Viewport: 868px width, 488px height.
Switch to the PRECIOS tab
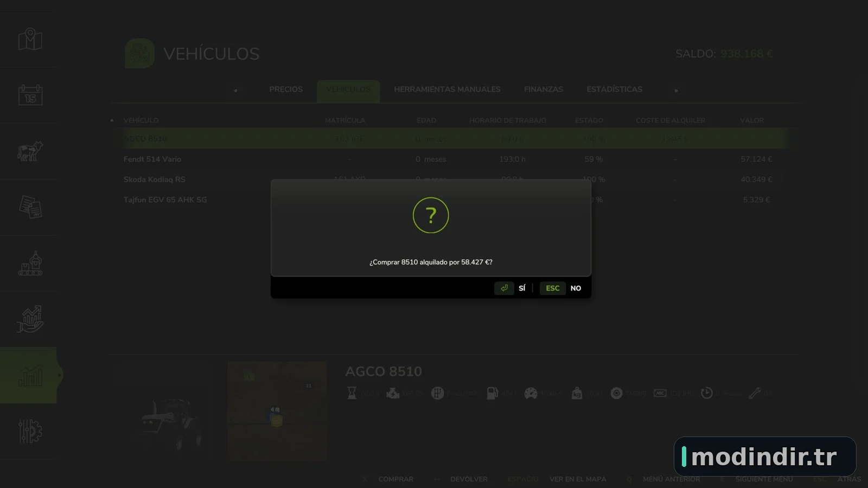[286, 89]
